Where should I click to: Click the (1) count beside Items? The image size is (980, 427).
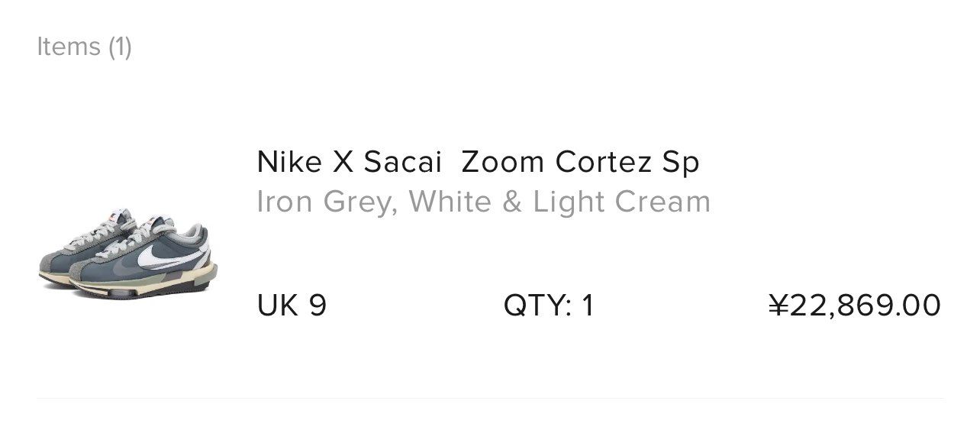[x=120, y=47]
